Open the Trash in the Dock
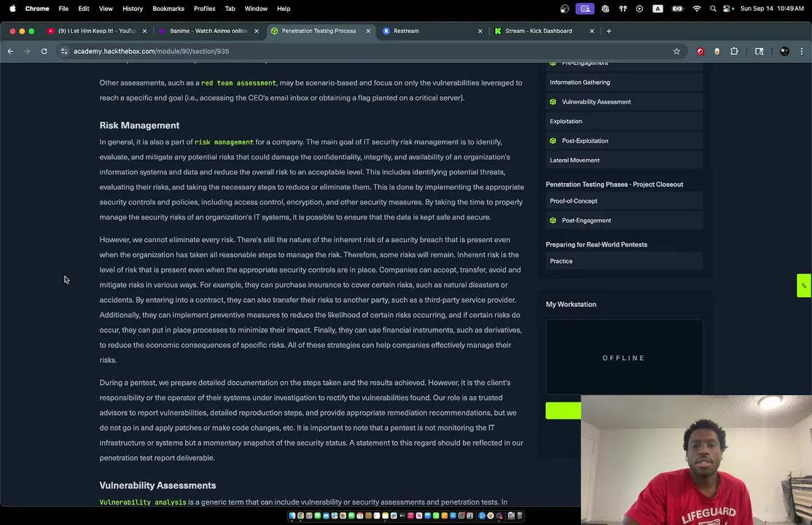The height and width of the screenshot is (525, 812). tap(520, 516)
